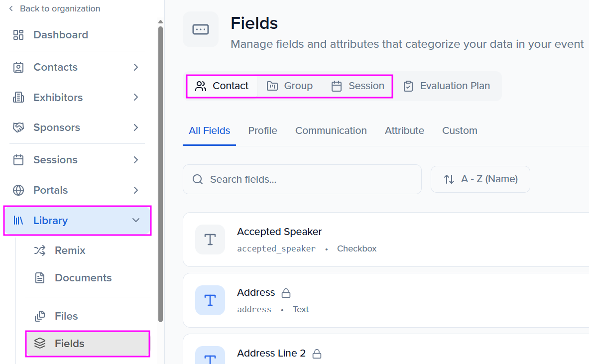
Task: Click the Exhibitors building icon
Action: point(18,98)
